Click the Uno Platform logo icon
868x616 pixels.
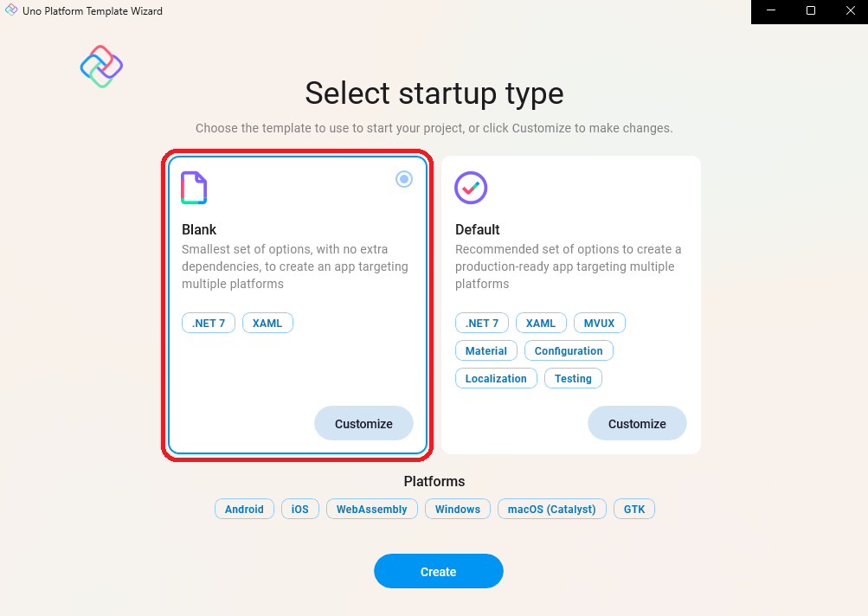(x=100, y=66)
